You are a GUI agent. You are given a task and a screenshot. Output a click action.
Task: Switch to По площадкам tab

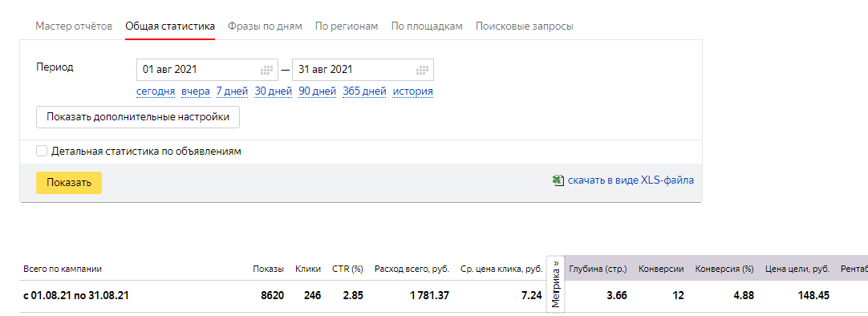coord(427,26)
